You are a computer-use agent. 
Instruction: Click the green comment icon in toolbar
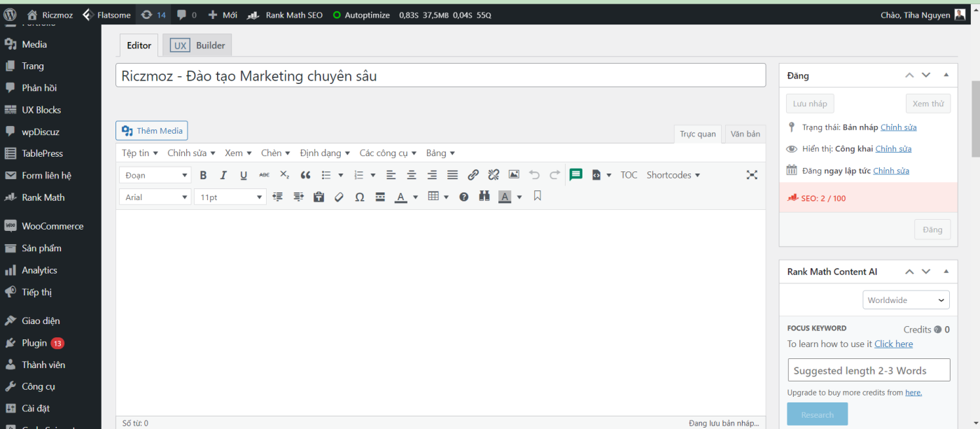[576, 175]
